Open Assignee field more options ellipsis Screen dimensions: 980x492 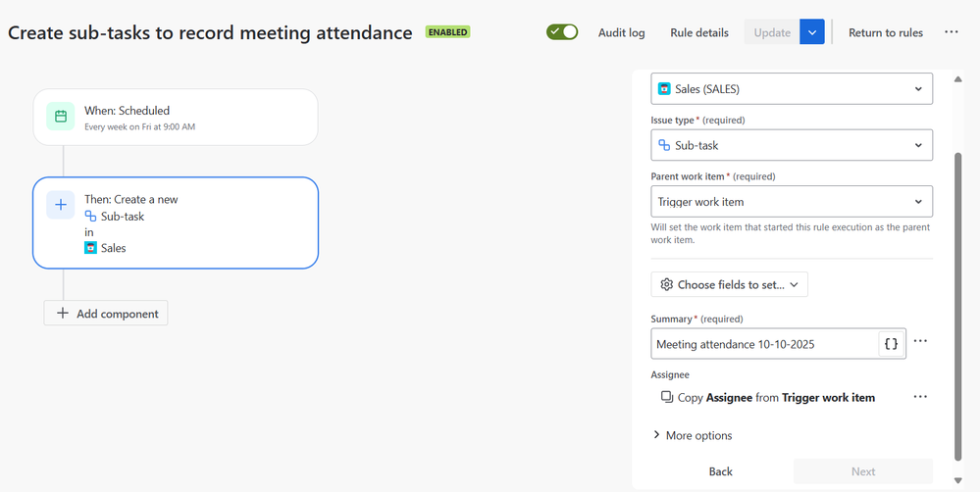[x=920, y=397]
